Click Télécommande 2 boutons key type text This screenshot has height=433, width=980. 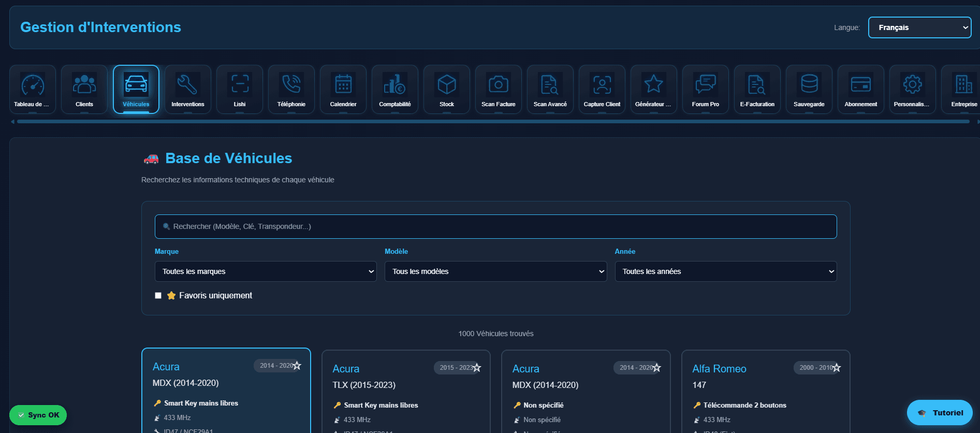pos(744,406)
